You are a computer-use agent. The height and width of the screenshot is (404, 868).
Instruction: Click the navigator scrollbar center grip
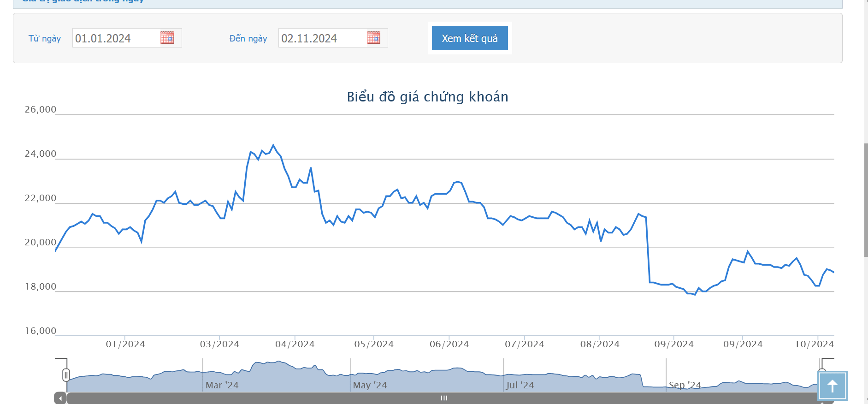(x=444, y=398)
